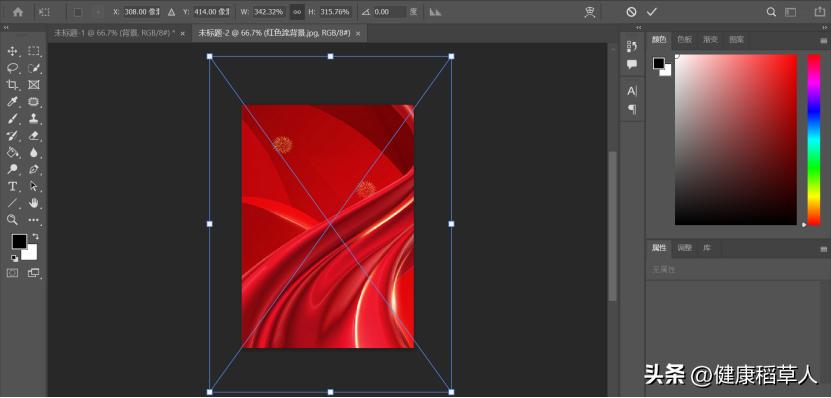Click the Home icon in options bar

point(18,12)
